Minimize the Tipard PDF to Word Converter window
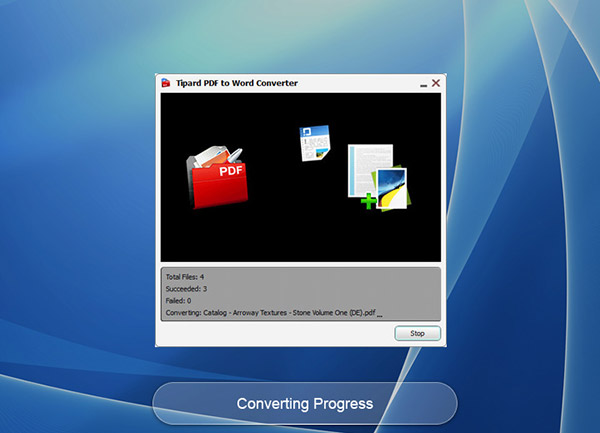Screen dimensions: 600x433 pyautogui.click(x=423, y=85)
